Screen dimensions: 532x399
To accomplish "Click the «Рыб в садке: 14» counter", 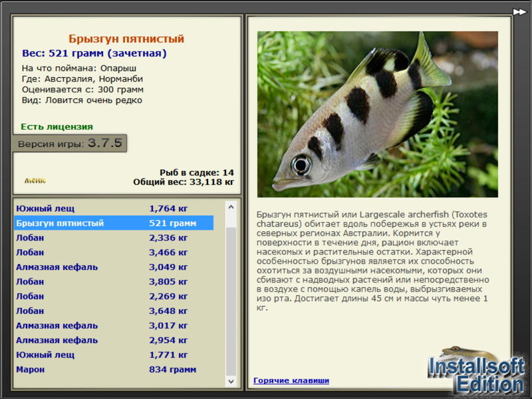I will (197, 172).
